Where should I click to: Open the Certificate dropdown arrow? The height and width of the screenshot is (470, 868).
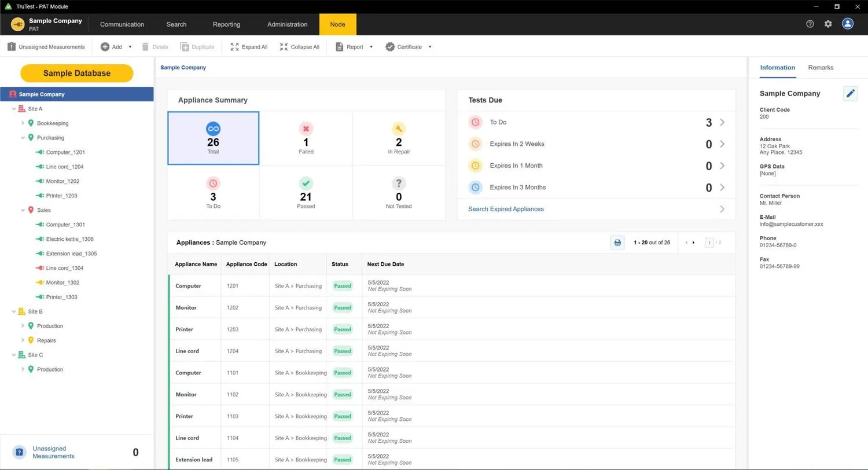430,47
